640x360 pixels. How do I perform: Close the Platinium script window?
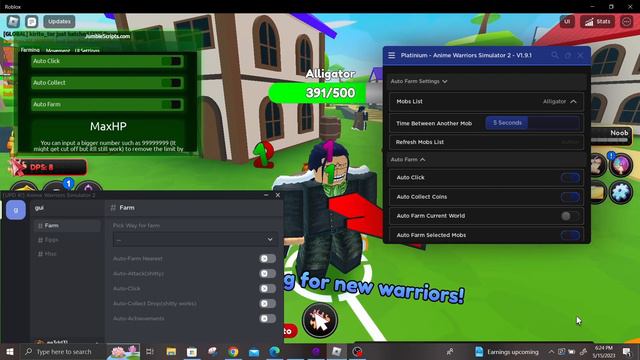tap(580, 55)
